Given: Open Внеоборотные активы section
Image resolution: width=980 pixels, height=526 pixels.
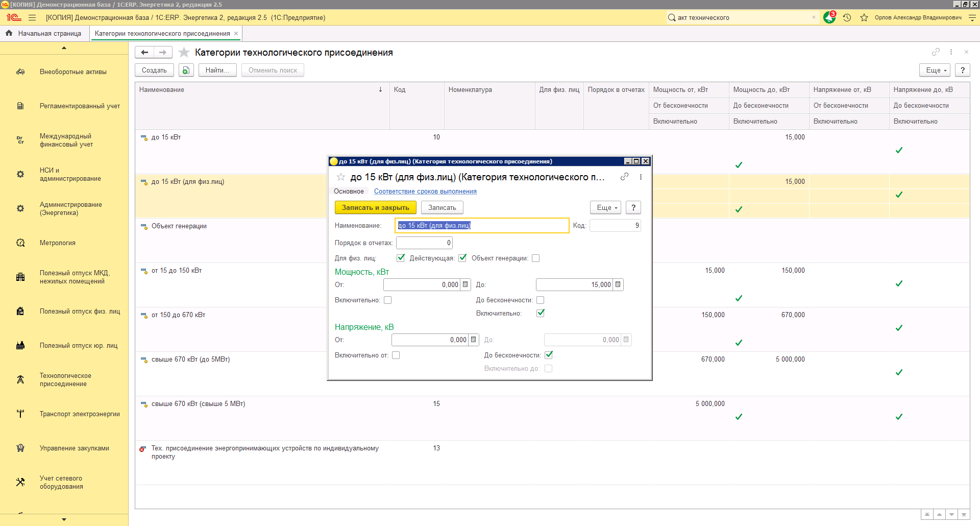Looking at the screenshot, I should pyautogui.click(x=64, y=72).
